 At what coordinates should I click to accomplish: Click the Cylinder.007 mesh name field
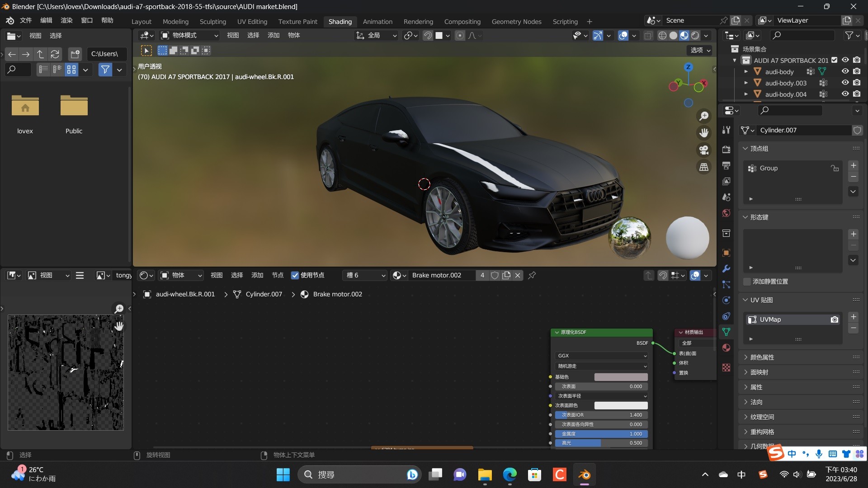click(x=803, y=130)
